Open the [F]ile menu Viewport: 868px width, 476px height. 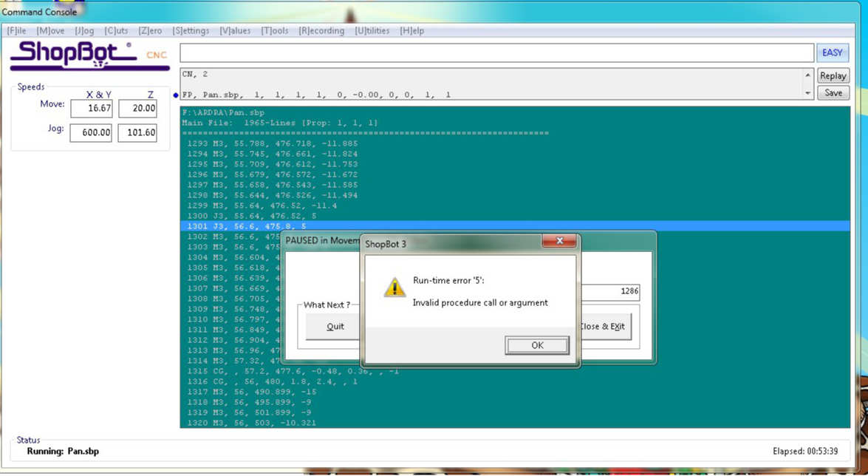[16, 30]
